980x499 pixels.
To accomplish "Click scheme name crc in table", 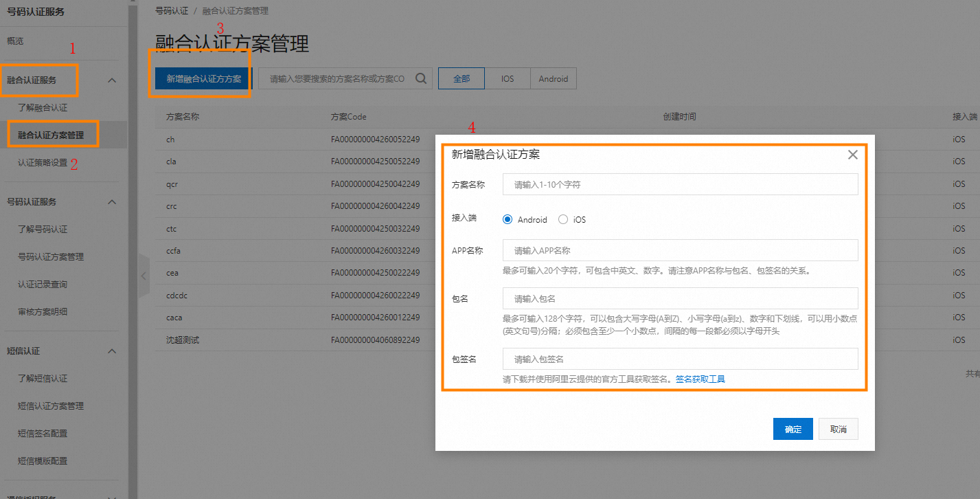I will (172, 206).
